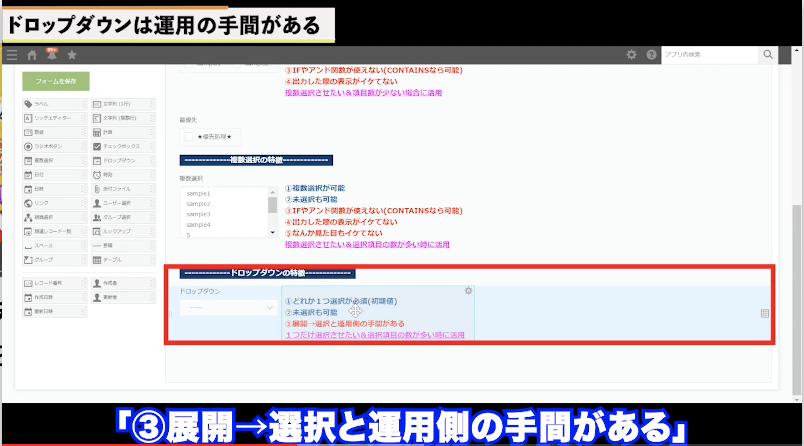Click the gear icon on the selected label field
804x446 pixels.
point(468,291)
